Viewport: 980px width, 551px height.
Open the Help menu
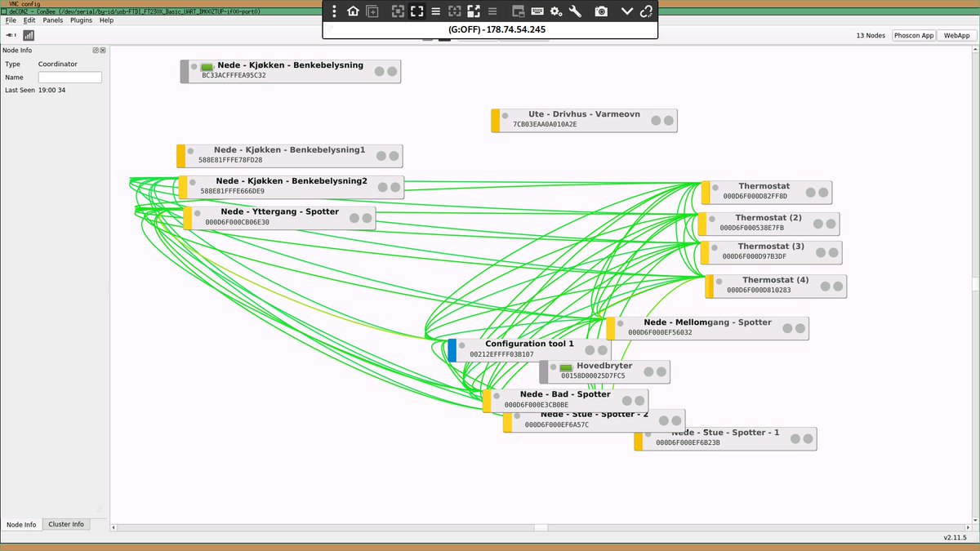(106, 20)
